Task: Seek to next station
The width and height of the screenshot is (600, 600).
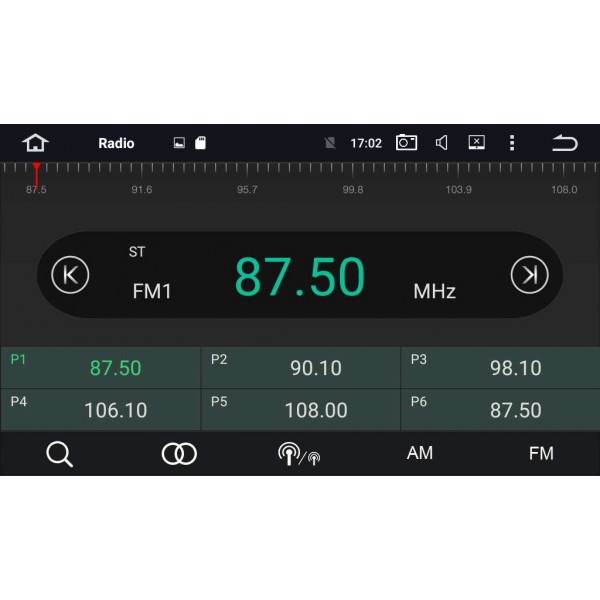Action: point(529,275)
